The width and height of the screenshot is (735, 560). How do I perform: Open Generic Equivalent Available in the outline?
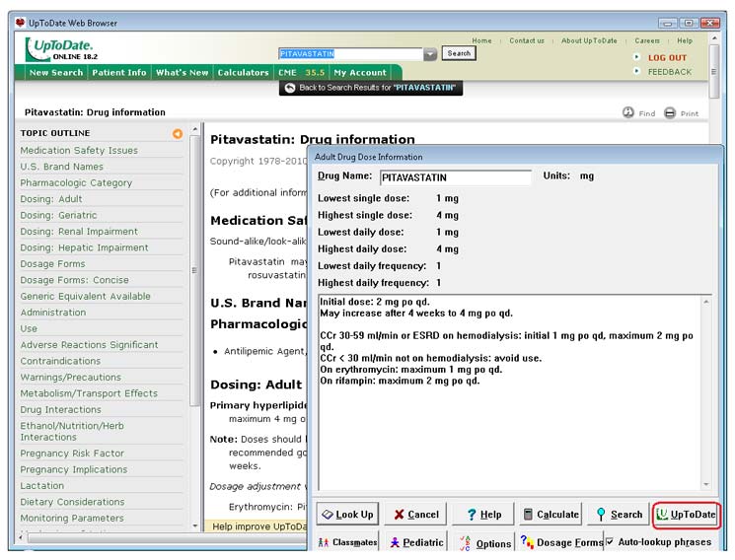(x=85, y=296)
